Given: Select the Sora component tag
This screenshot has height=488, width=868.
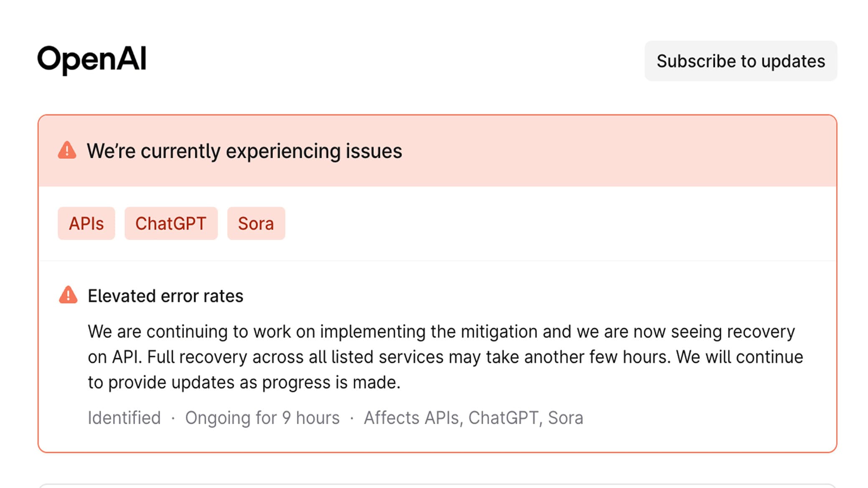Looking at the screenshot, I should (x=256, y=223).
